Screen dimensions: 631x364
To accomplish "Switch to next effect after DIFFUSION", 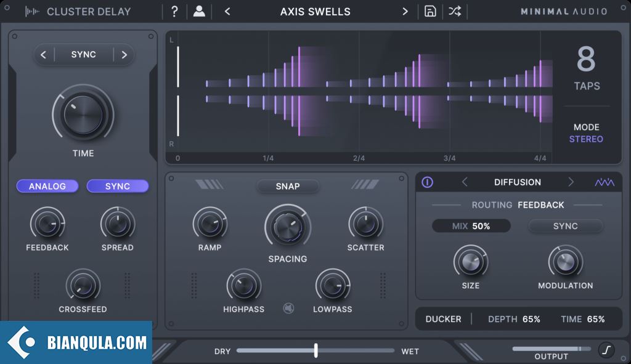I will [571, 182].
